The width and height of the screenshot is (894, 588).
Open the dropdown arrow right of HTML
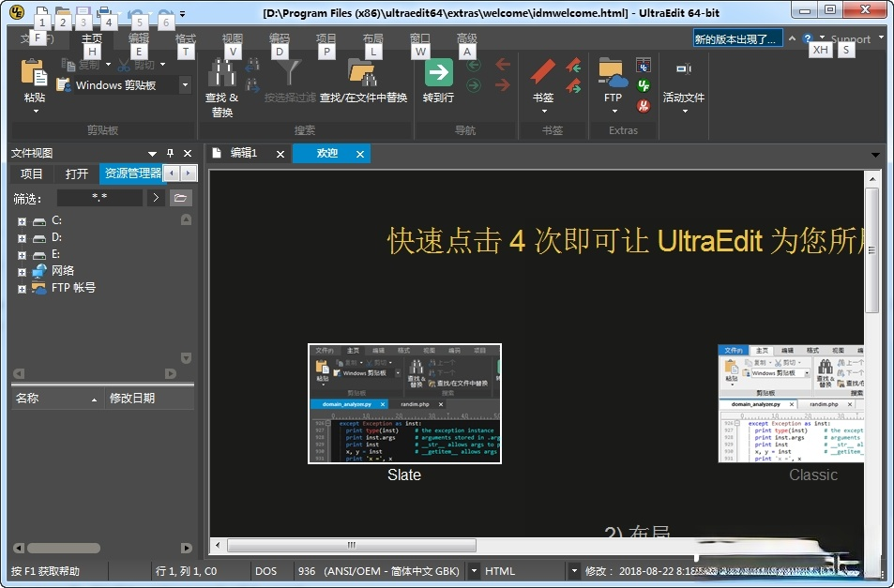point(574,571)
